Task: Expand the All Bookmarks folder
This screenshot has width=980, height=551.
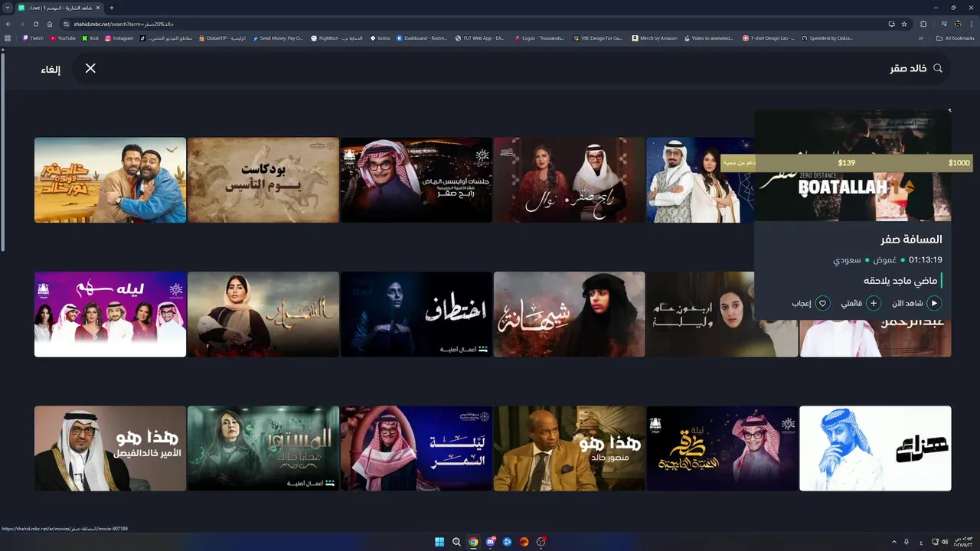Action: [955, 37]
